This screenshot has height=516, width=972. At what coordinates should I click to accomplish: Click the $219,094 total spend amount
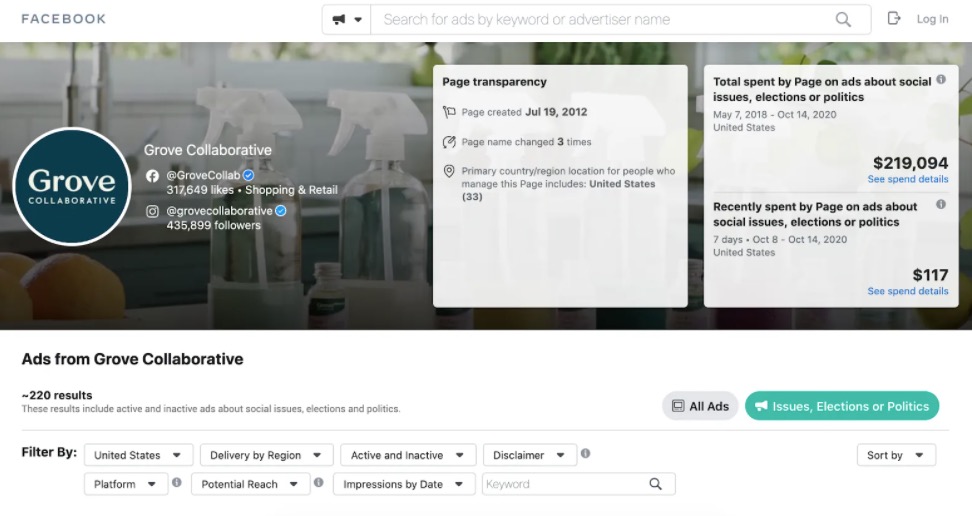click(x=911, y=163)
